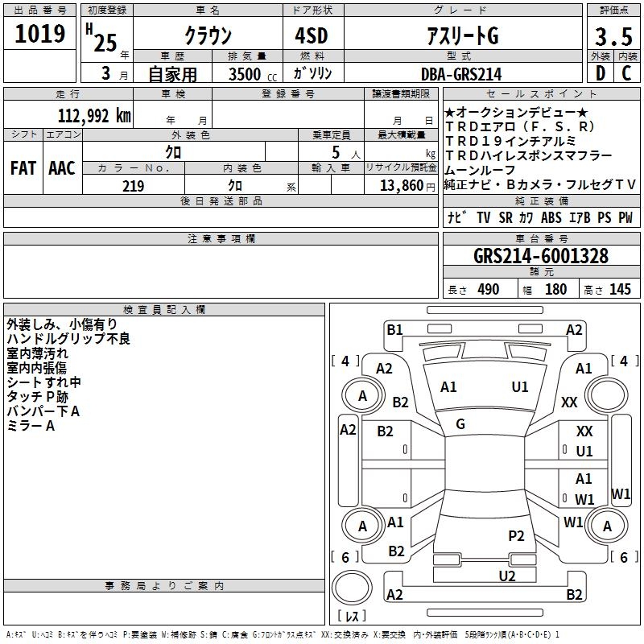
Task: Click the lot number 1019
Action: point(39,34)
